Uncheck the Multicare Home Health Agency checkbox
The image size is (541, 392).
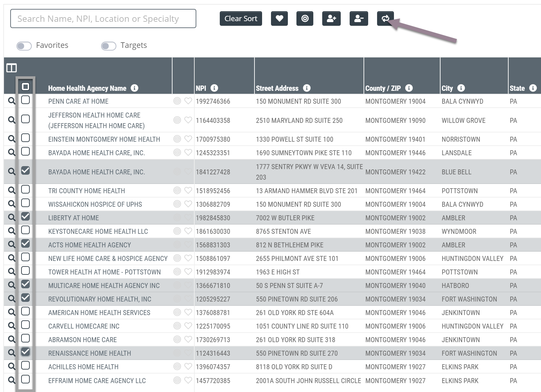coord(25,284)
